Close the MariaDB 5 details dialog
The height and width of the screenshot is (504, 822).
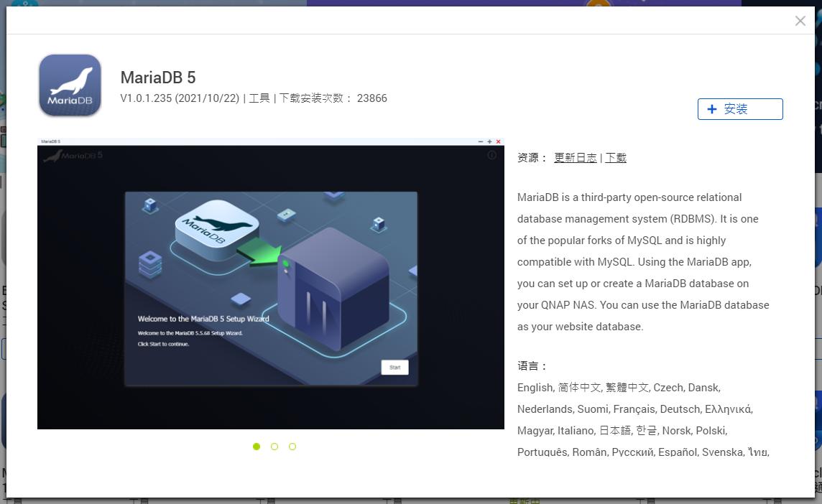pyautogui.click(x=800, y=20)
